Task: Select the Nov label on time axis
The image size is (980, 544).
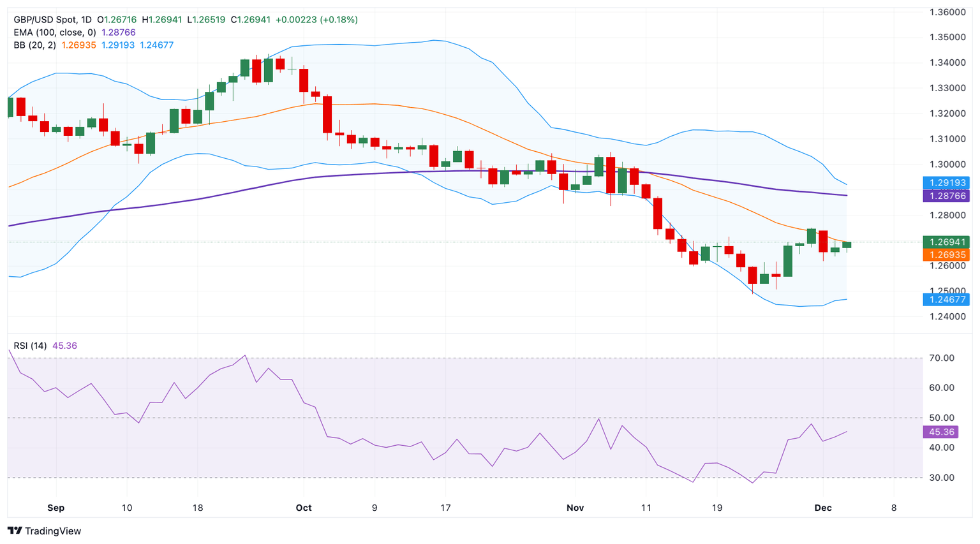Action: pos(575,508)
